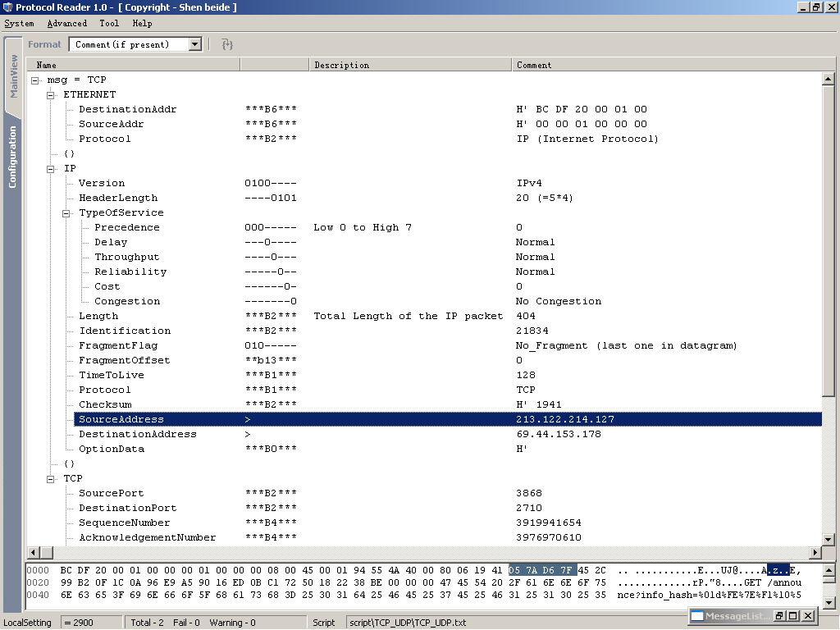This screenshot has height=630, width=840.
Task: Select the DestinationPort row
Action: tap(448, 509)
